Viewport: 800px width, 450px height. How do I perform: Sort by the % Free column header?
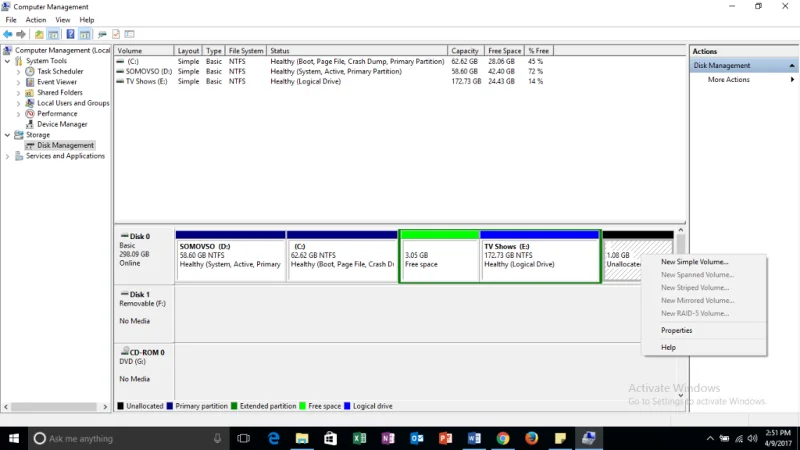tap(538, 51)
